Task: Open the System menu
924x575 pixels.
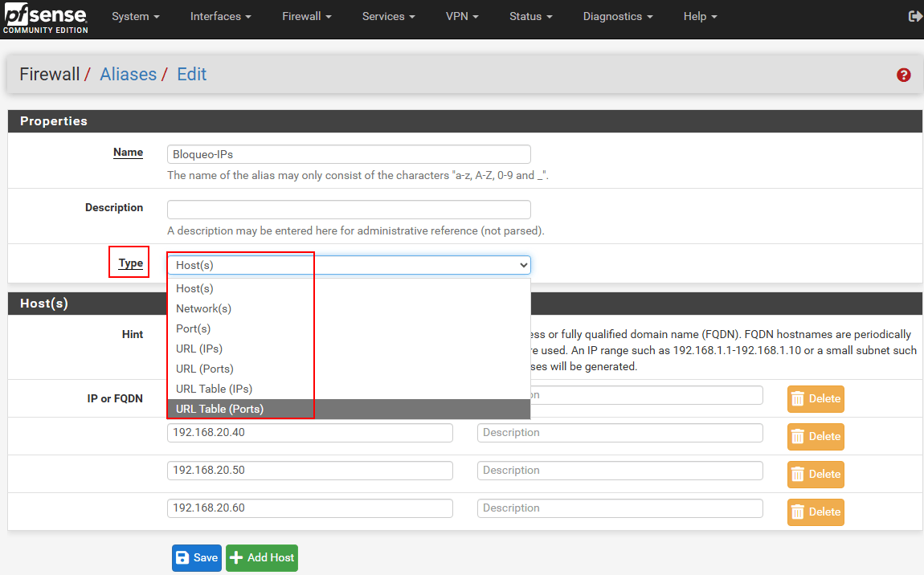Action: 136,17
